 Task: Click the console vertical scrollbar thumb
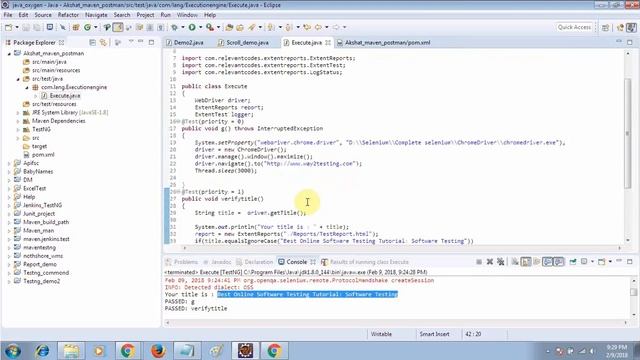click(633, 292)
